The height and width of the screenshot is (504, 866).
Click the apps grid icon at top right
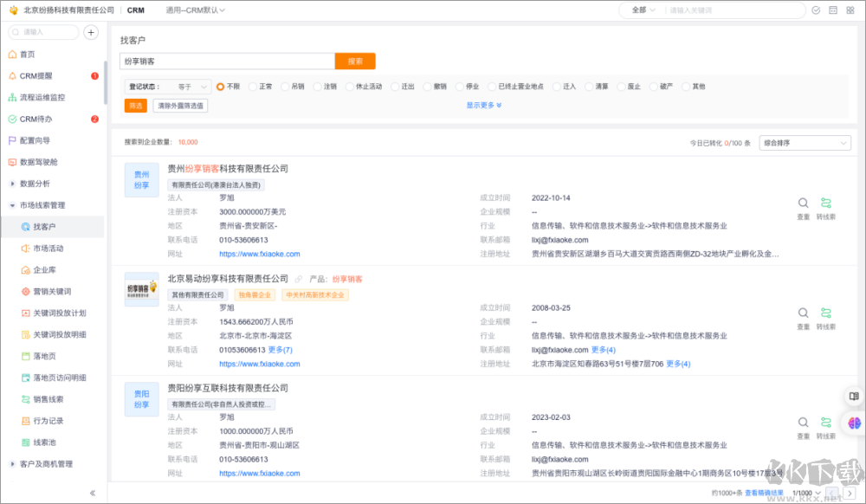pyautogui.click(x=850, y=10)
